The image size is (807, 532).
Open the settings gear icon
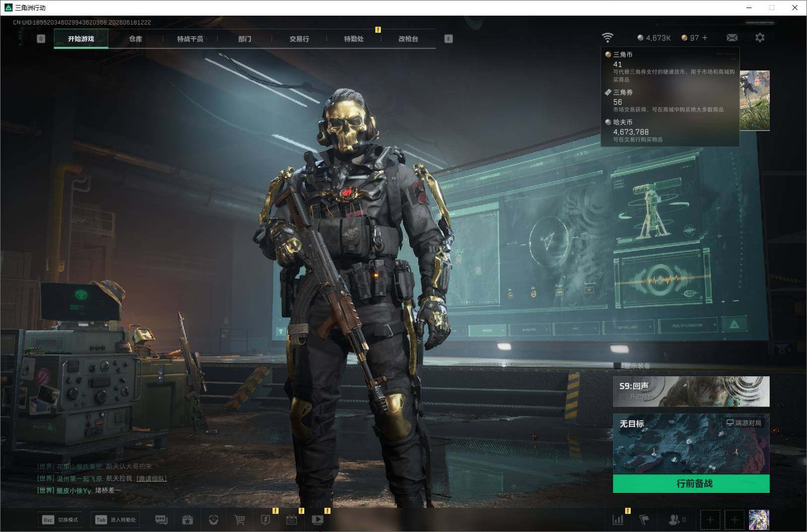point(760,38)
